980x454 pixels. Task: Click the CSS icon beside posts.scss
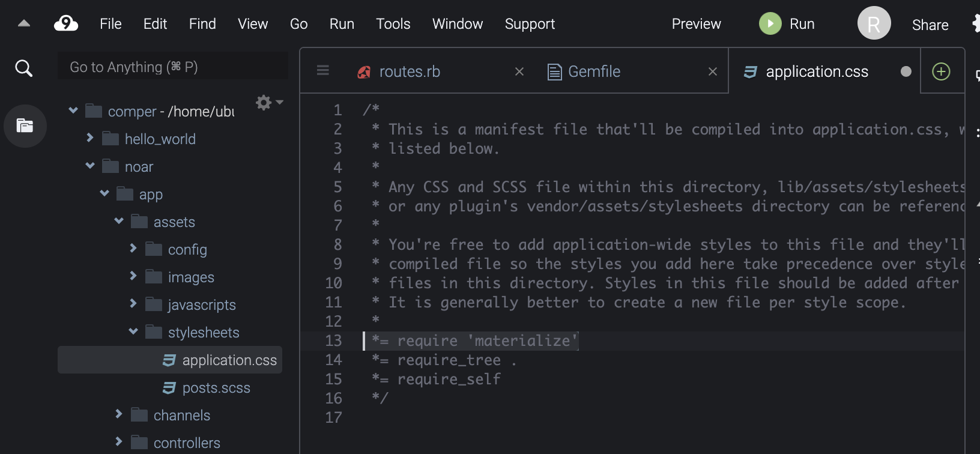click(169, 388)
